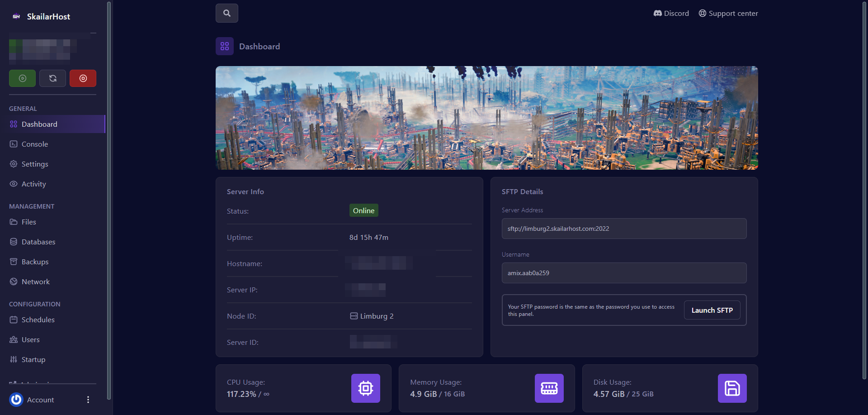The height and width of the screenshot is (415, 868).
Task: Click the SFTP Server Address field
Action: (x=624, y=229)
